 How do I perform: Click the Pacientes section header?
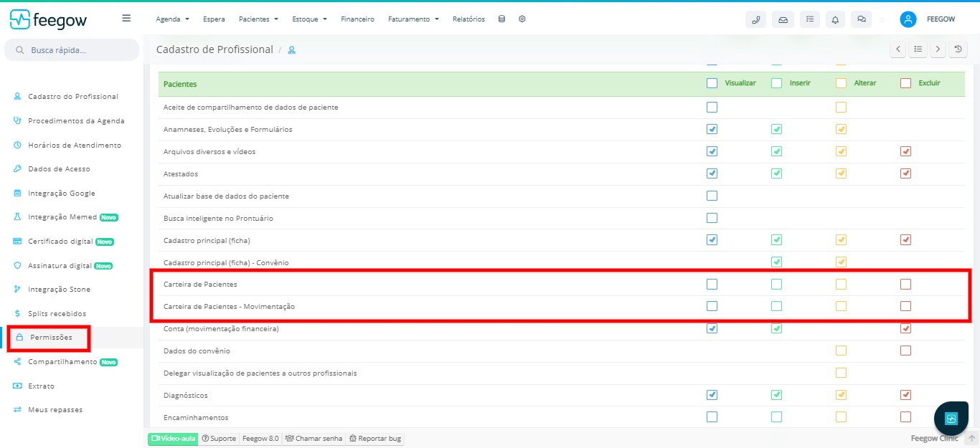(180, 84)
